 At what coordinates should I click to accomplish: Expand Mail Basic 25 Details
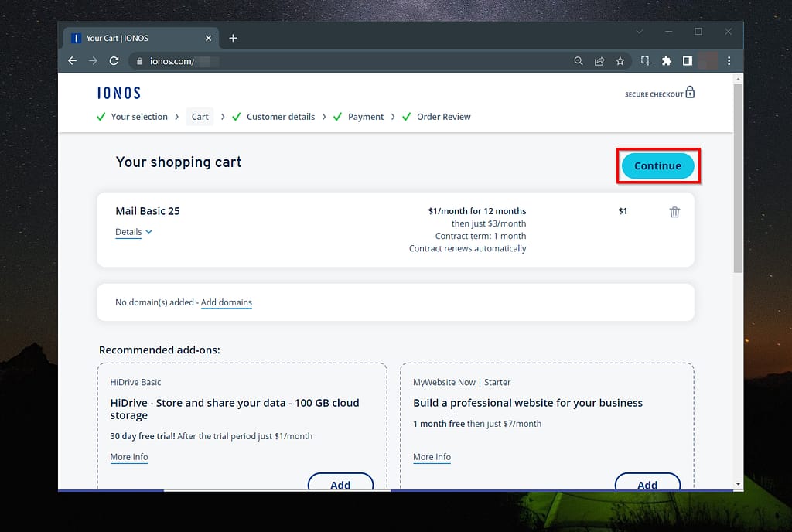point(134,232)
